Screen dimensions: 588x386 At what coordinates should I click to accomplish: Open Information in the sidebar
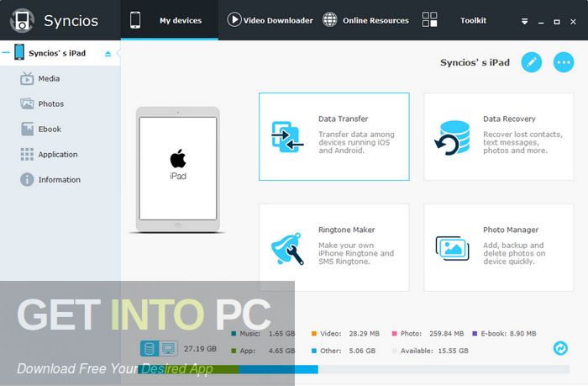coord(60,180)
